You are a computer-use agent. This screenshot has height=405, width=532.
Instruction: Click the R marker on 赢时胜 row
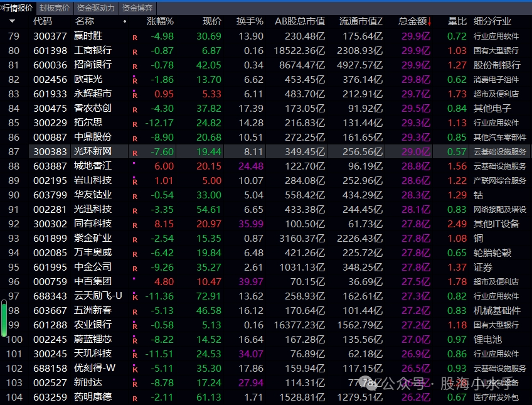click(x=135, y=38)
